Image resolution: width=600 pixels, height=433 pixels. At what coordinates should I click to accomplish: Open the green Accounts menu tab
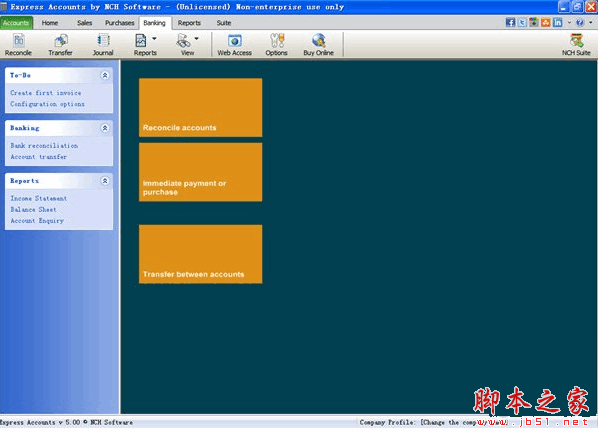(16, 23)
